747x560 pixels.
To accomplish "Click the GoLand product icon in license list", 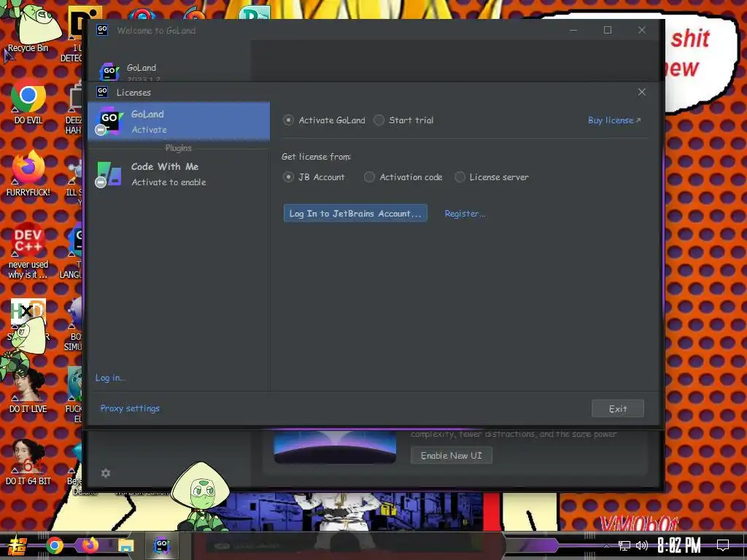I will (x=109, y=121).
